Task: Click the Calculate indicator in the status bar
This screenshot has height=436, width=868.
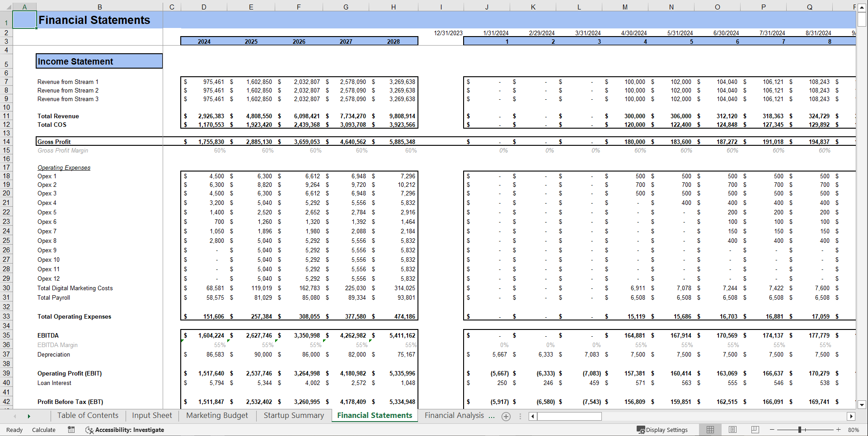Action: (43, 430)
